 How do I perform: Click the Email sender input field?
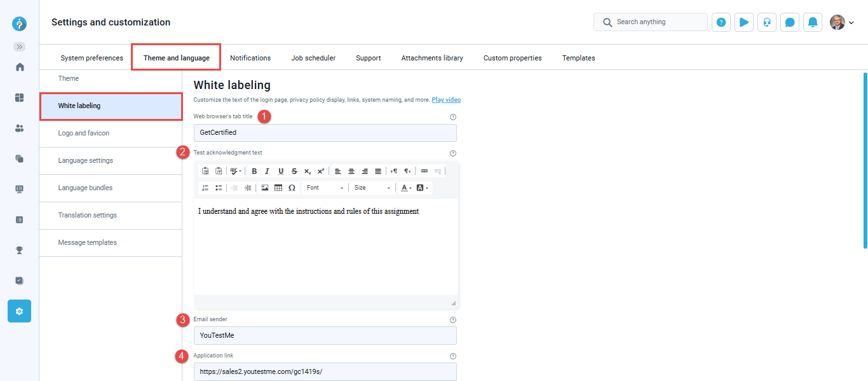tap(325, 335)
